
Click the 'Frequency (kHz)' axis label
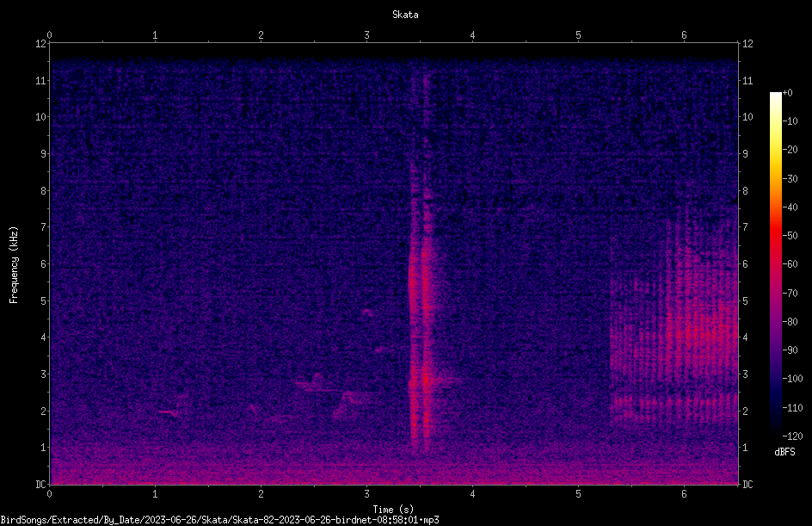point(14,265)
